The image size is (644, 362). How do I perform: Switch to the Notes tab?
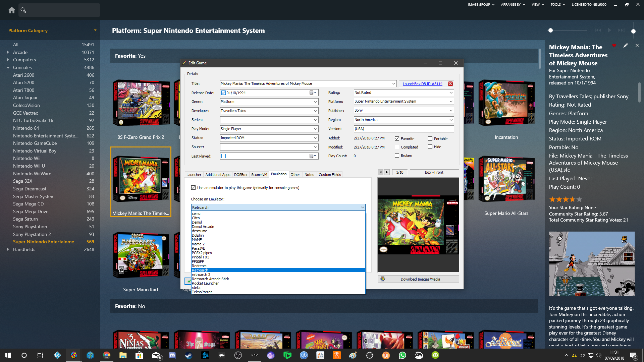click(309, 175)
